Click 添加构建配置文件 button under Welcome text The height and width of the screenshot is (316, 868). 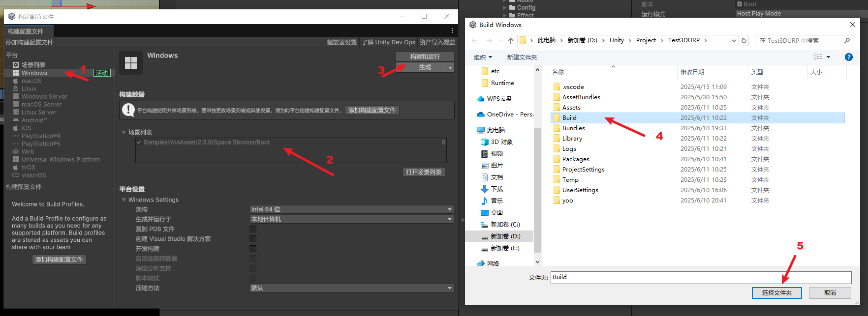(59, 259)
